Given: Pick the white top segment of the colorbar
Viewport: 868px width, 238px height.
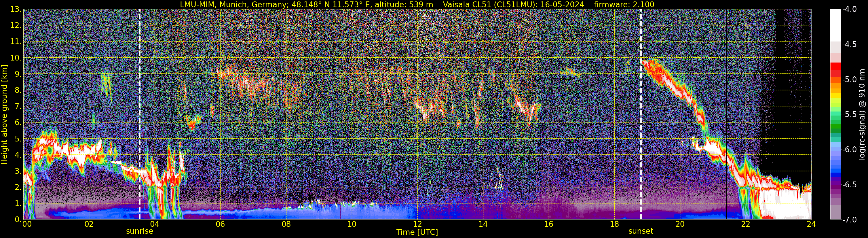Looking at the screenshot, I should coord(836,25).
